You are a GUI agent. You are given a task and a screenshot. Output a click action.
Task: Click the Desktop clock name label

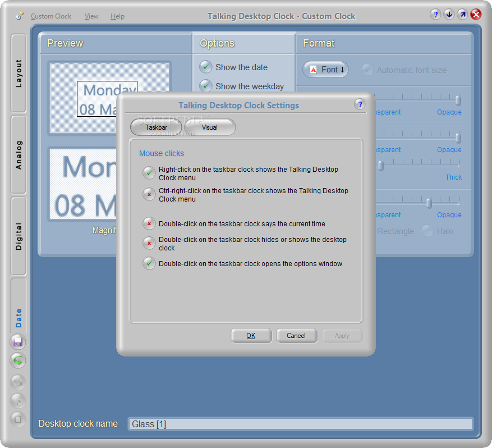tap(78, 423)
